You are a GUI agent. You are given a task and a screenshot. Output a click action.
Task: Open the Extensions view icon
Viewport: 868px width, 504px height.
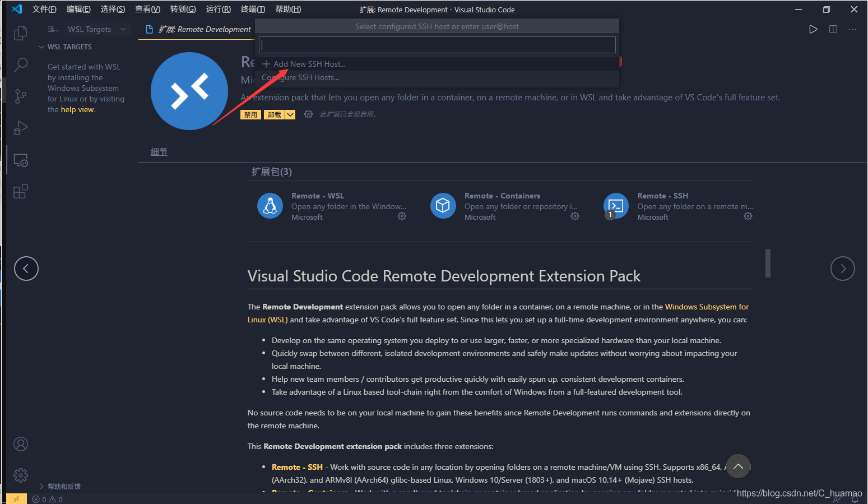tap(21, 192)
